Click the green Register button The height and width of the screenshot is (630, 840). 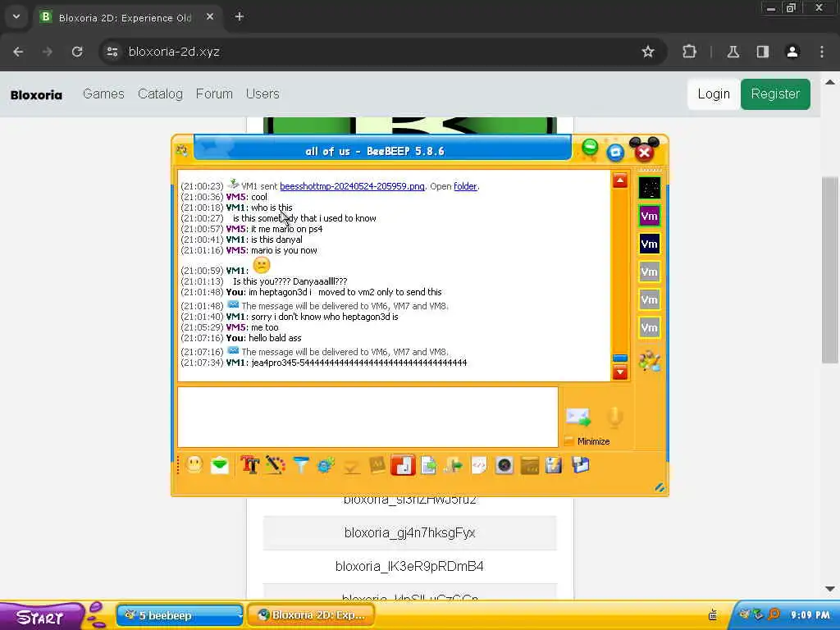tap(775, 94)
